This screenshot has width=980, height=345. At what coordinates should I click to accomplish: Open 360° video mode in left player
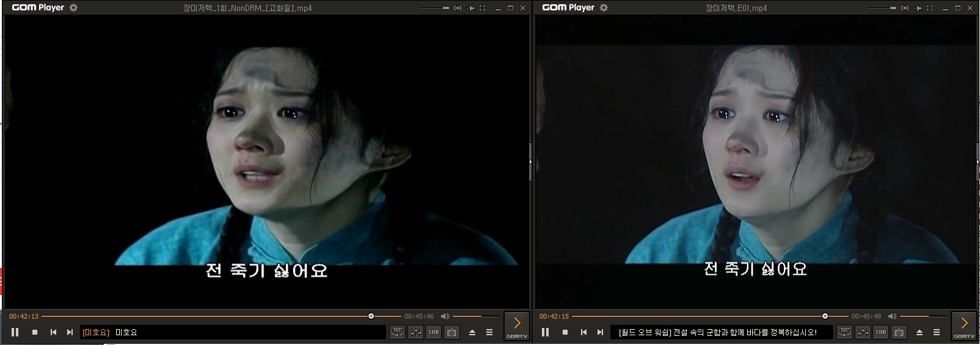pos(398,332)
